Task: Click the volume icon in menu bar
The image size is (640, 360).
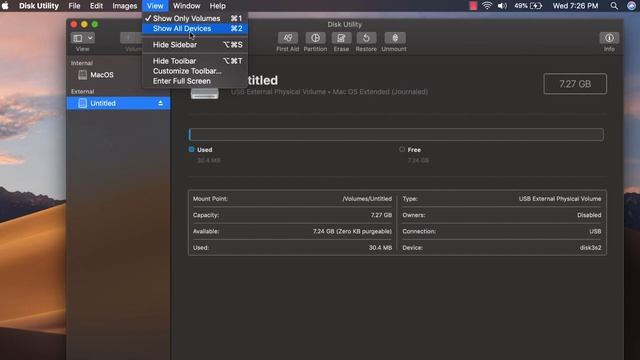Action: pyautogui.click(x=502, y=6)
